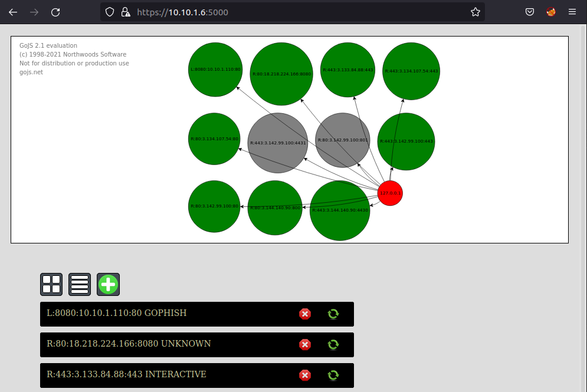
Task: Click the red 127.0.0.1 node
Action: (390, 193)
